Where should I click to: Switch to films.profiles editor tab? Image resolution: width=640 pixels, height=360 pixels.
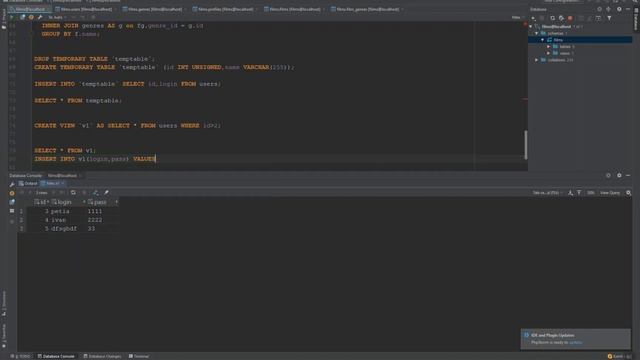[225, 9]
